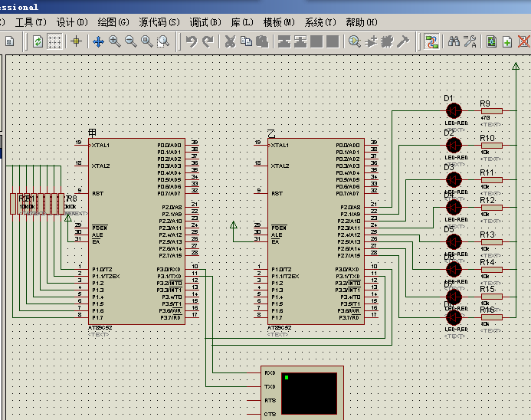Toggle the Wire Autorouter

(431, 41)
